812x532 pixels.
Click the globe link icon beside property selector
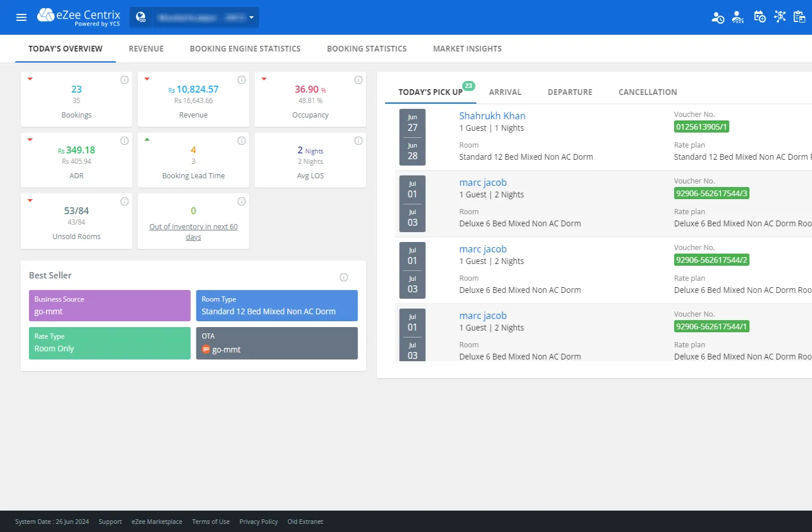click(141, 17)
